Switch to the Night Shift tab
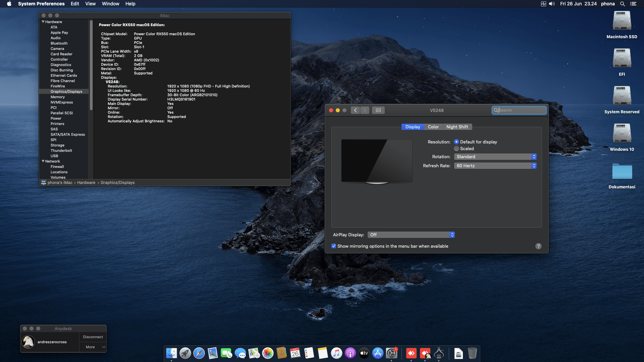Image resolution: width=644 pixels, height=362 pixels. 457,127
